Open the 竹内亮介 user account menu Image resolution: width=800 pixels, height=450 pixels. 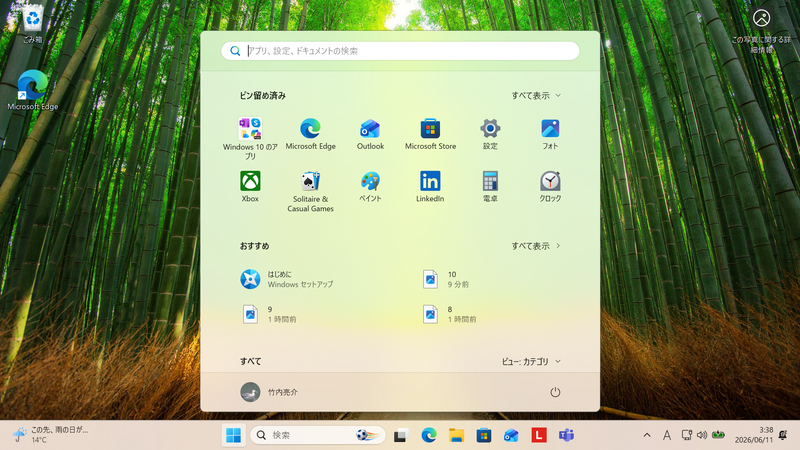pos(269,392)
